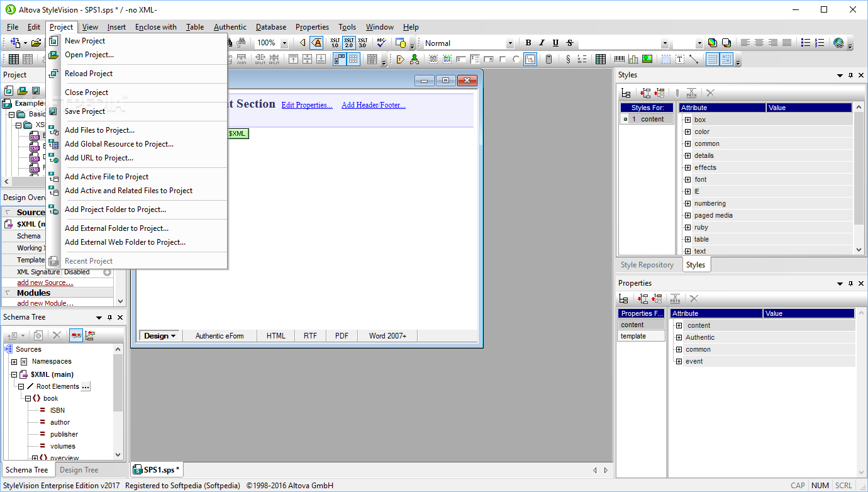Image resolution: width=868 pixels, height=492 pixels.
Task: Click the background color swatch icon
Action: (726, 43)
